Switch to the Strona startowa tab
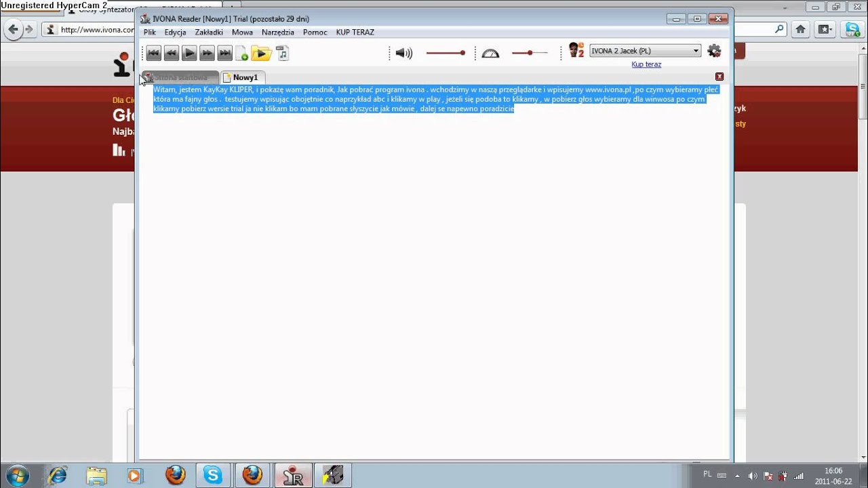This screenshot has height=488, width=868. [x=180, y=77]
